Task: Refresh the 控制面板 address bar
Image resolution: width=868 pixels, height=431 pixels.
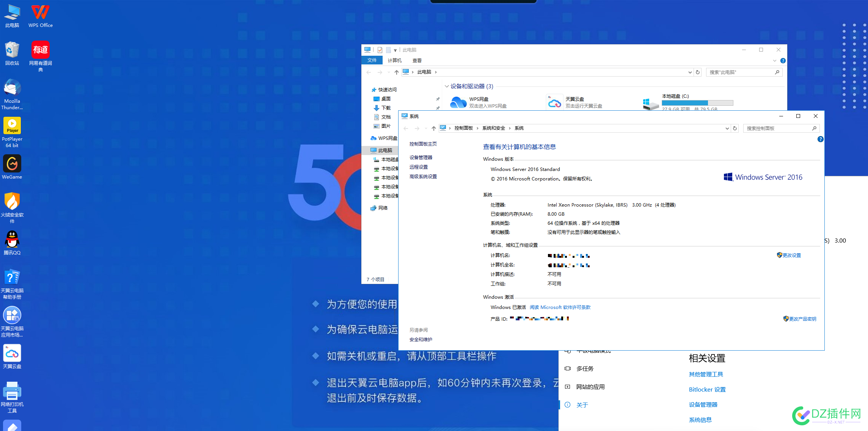Action: (735, 129)
